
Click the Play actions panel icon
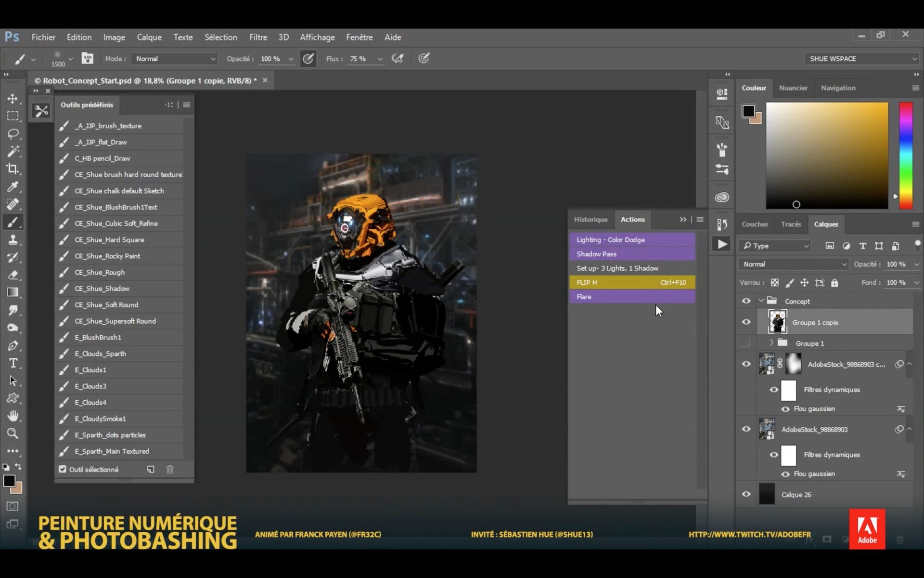[x=722, y=244]
